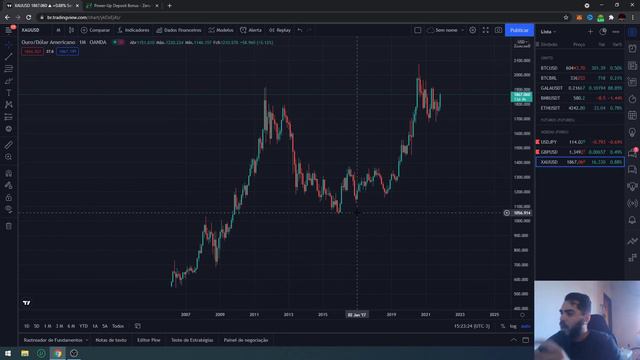Open Modelos indicator templates
This screenshot has height=360, width=640.
(221, 30)
